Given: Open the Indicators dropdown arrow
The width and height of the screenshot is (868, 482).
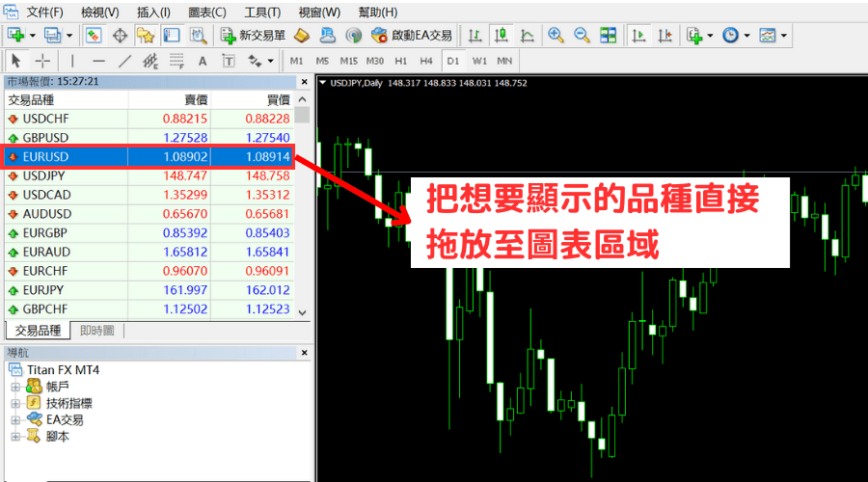Looking at the screenshot, I should coord(710,36).
